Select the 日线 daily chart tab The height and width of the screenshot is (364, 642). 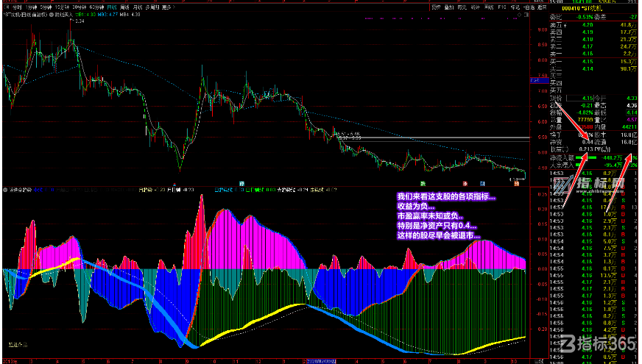pos(112,7)
